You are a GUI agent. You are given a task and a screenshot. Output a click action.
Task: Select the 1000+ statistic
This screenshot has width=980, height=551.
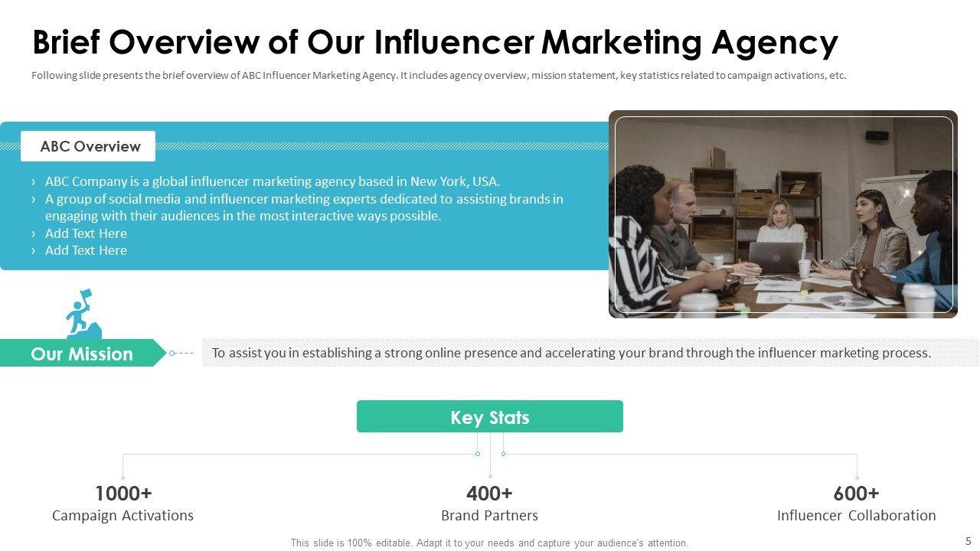pyautogui.click(x=123, y=493)
